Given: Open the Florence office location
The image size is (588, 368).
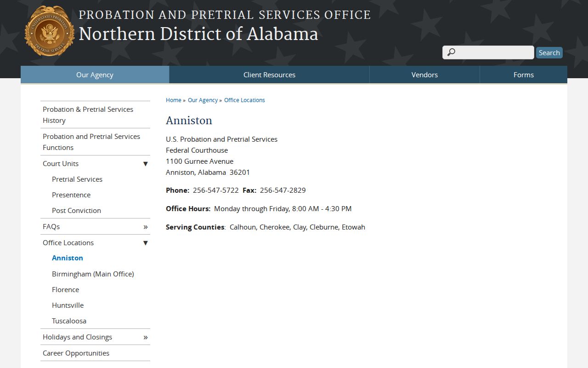Looking at the screenshot, I should (x=65, y=290).
